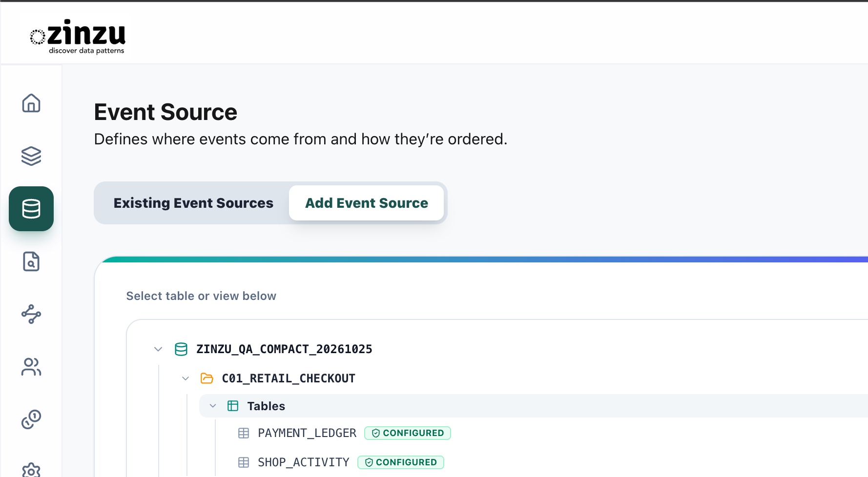Collapse the ZINZU_QA_COMPACT_20261025 database node
Image resolution: width=868 pixels, height=477 pixels.
[x=158, y=349]
